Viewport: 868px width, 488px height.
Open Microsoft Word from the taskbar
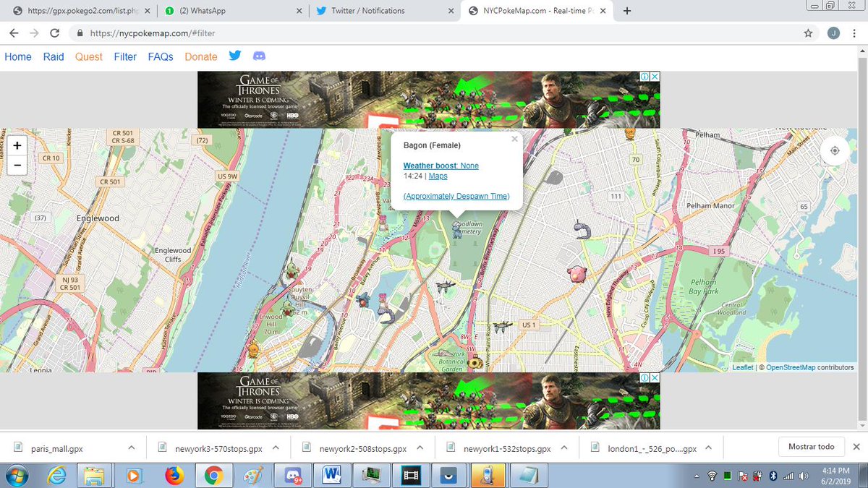pos(333,476)
